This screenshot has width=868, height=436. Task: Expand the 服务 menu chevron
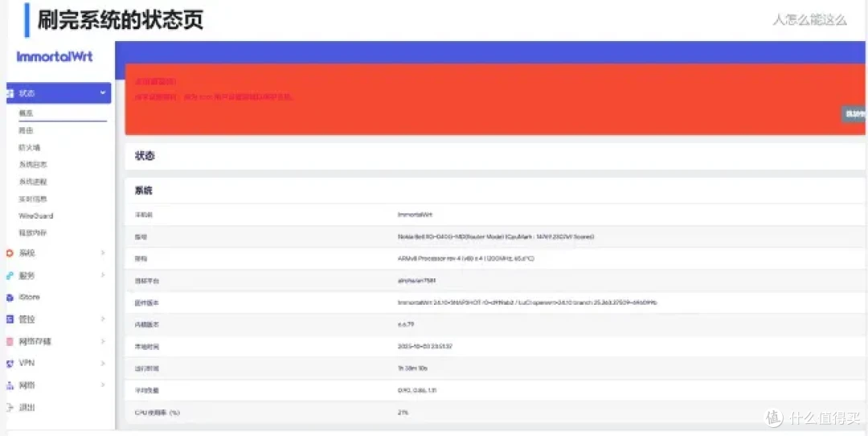point(102,275)
